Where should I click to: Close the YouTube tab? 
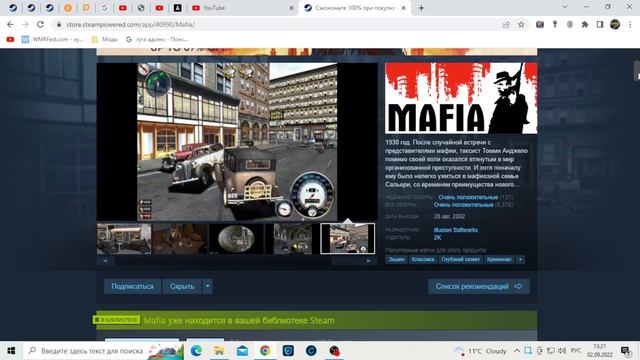pos(291,8)
